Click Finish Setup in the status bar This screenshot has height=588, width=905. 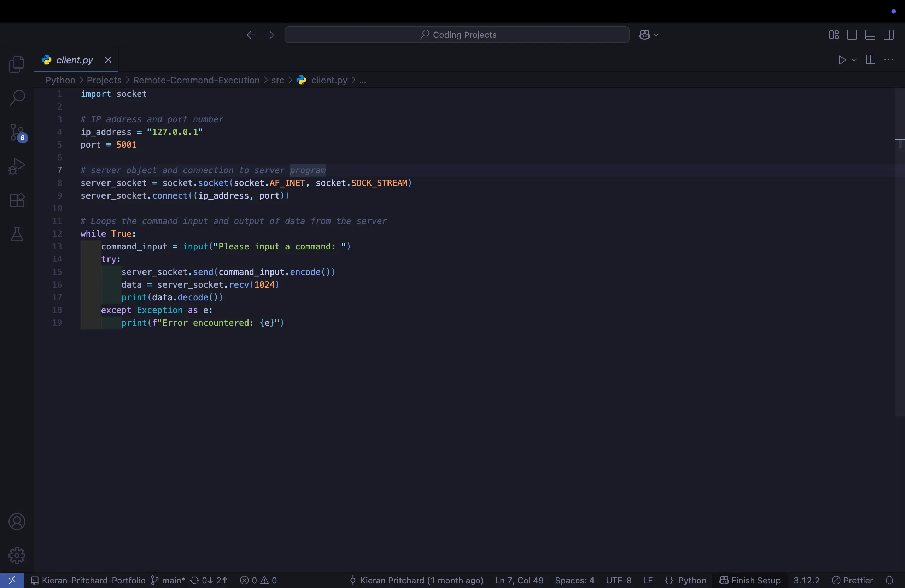[x=749, y=580]
